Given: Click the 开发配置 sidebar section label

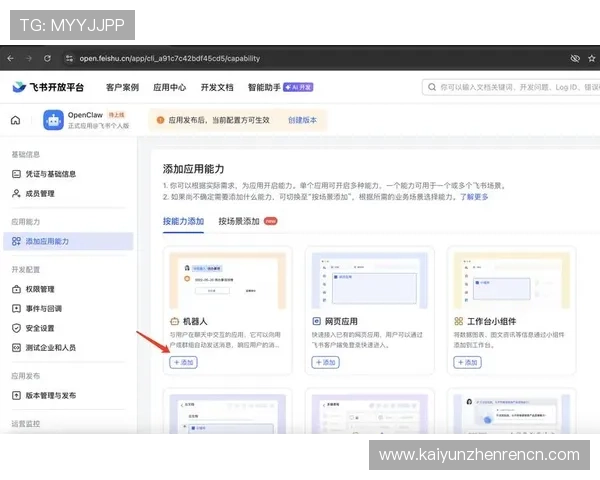Looking at the screenshot, I should (26, 269).
